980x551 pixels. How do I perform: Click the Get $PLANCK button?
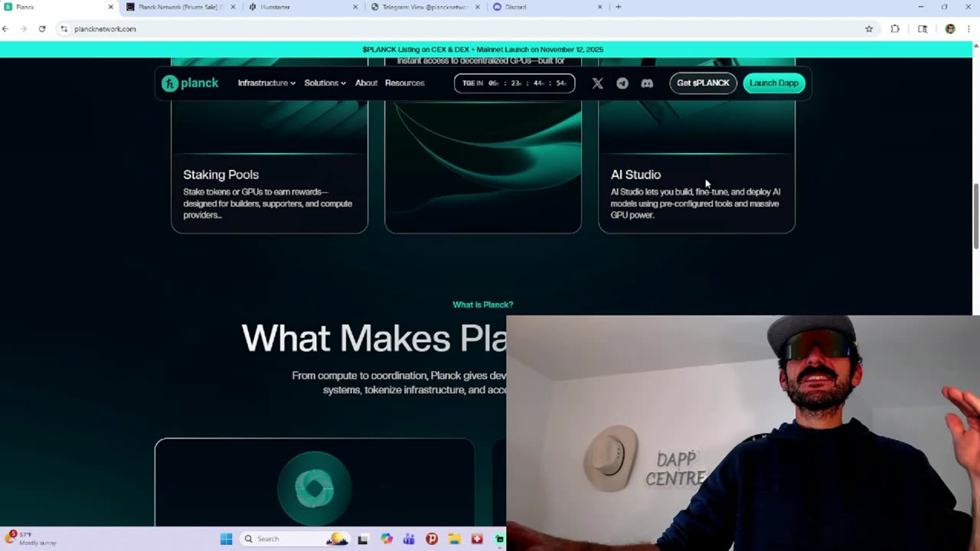703,83
